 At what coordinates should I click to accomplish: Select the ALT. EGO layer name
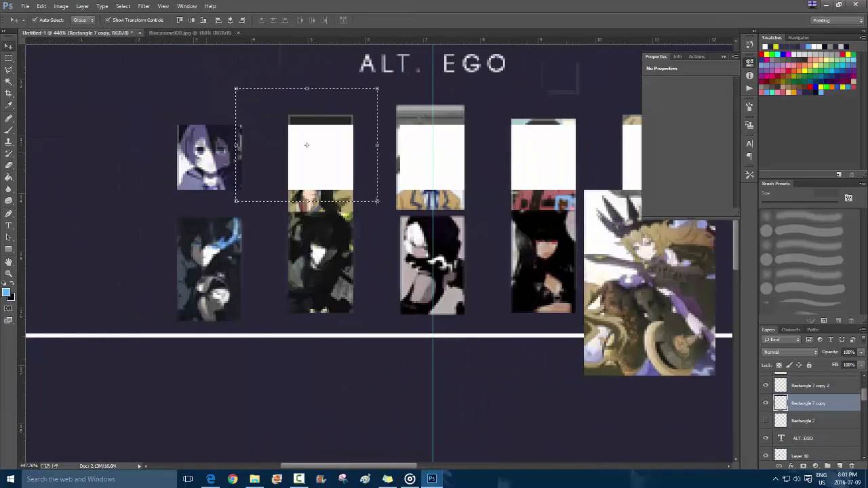click(x=803, y=439)
